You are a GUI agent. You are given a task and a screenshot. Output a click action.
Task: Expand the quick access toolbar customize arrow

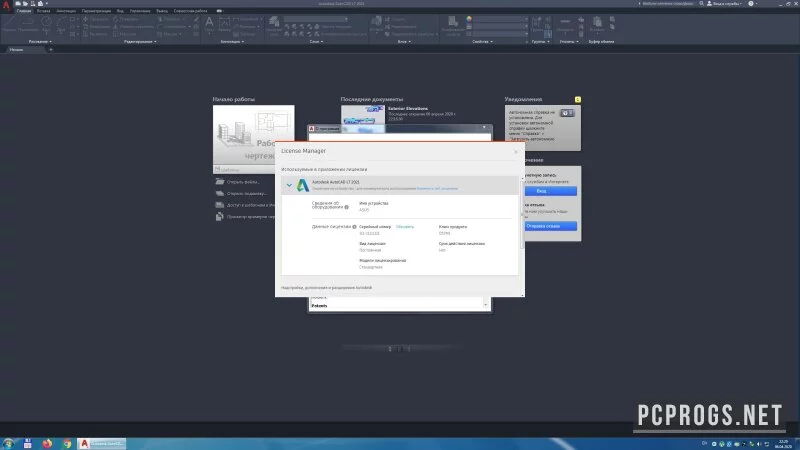[x=47, y=4]
